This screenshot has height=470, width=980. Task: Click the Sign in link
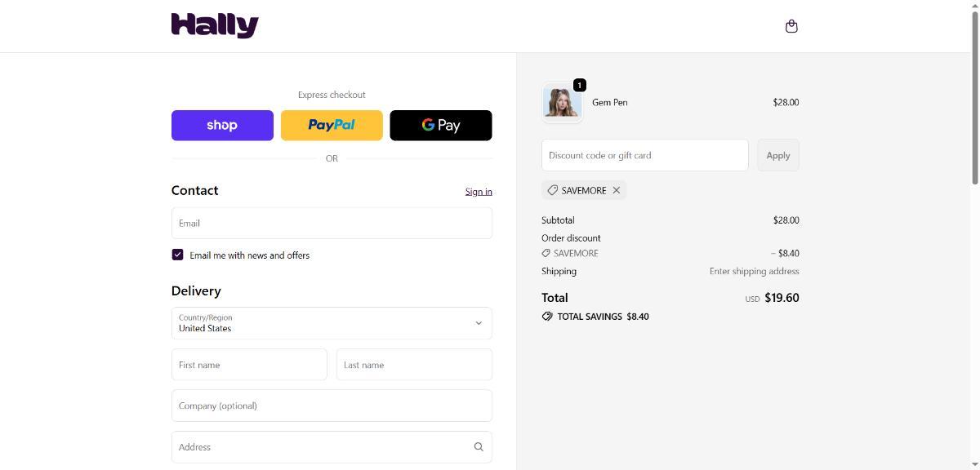[x=479, y=192]
